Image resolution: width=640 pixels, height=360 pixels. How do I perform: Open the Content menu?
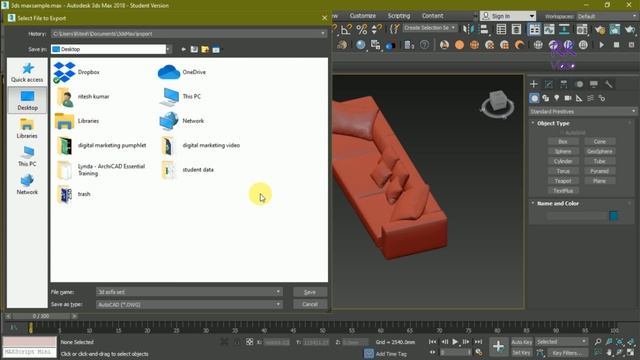coord(432,16)
